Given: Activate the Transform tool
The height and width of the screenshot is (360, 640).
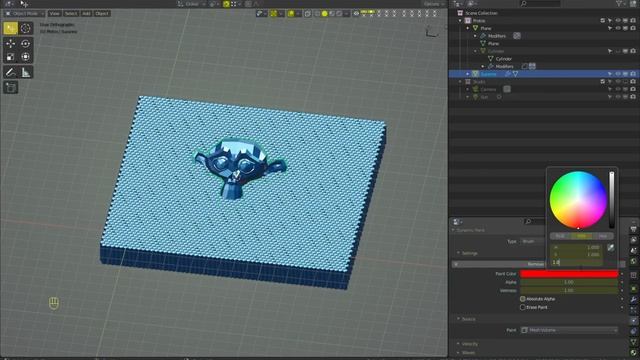Looking at the screenshot, I should (25, 56).
